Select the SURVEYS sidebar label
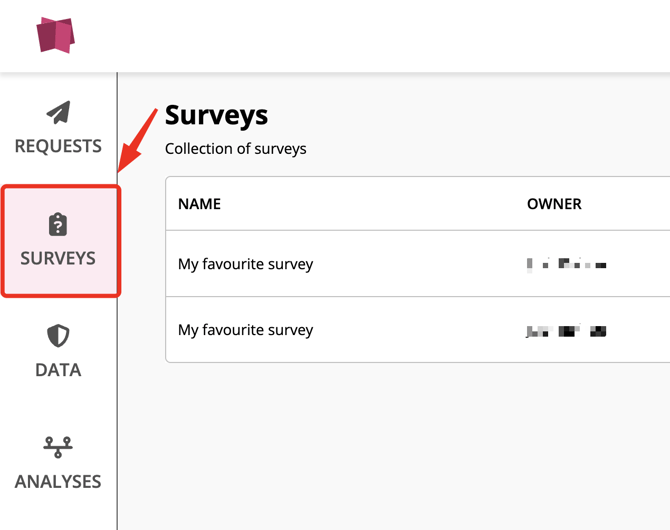 [x=58, y=258]
